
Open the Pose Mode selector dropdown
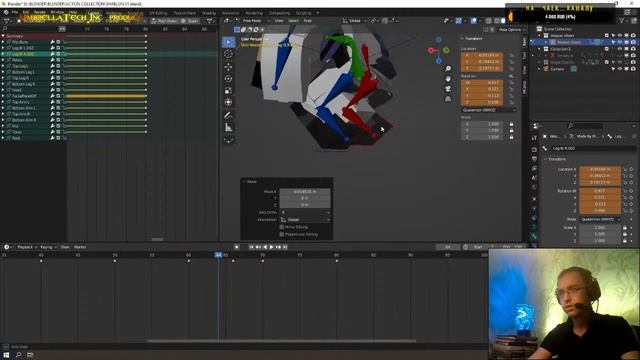click(252, 20)
